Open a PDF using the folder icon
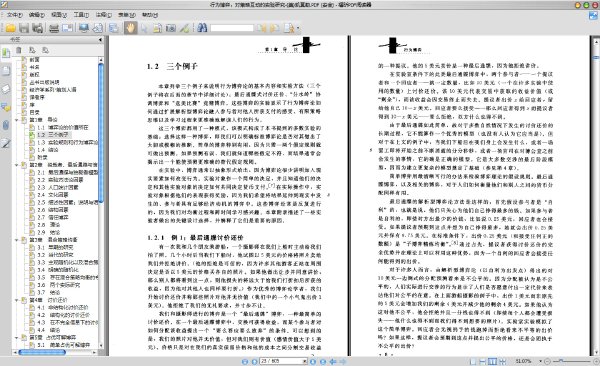The height and width of the screenshot is (366, 600). [x=10, y=28]
